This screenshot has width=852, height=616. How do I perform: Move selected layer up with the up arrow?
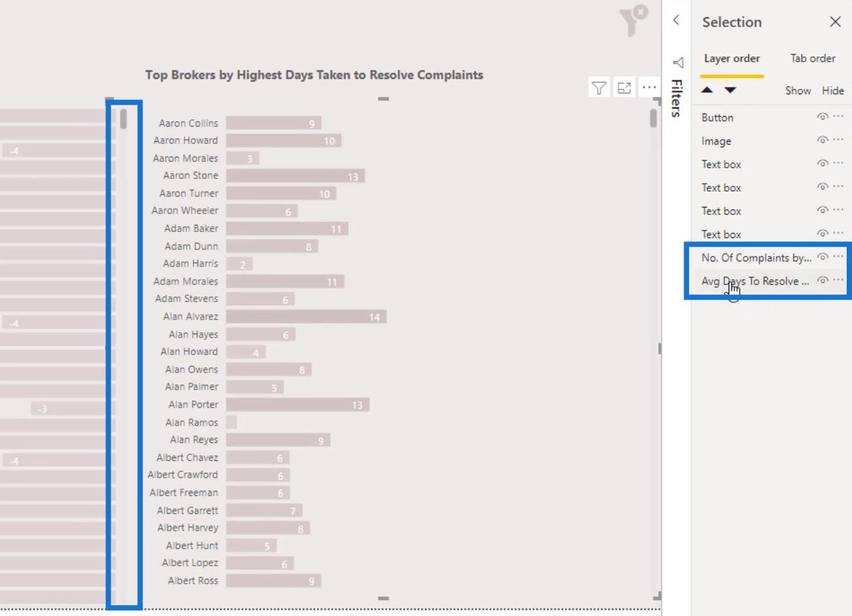click(x=707, y=90)
